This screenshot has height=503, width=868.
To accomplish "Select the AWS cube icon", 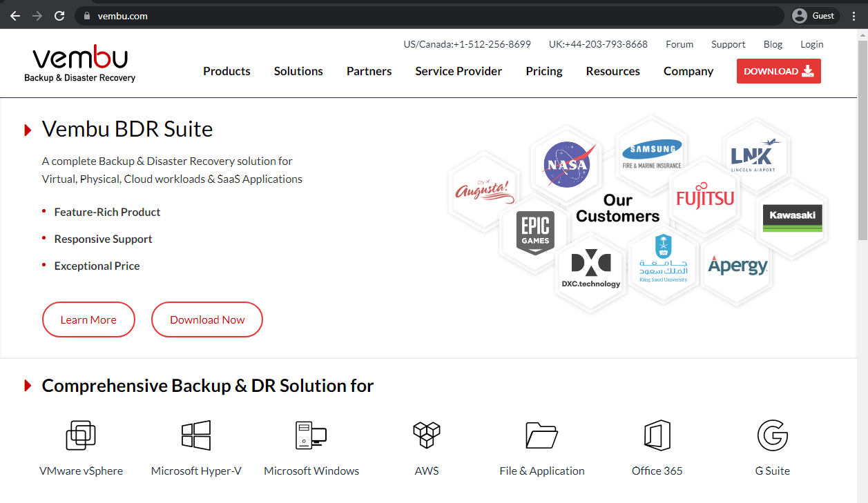I will pos(426,435).
